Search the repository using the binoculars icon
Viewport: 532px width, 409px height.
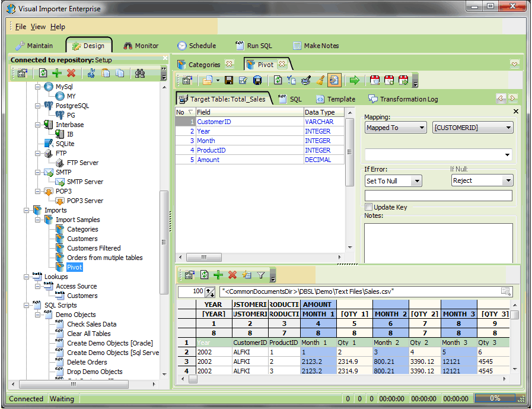click(140, 73)
